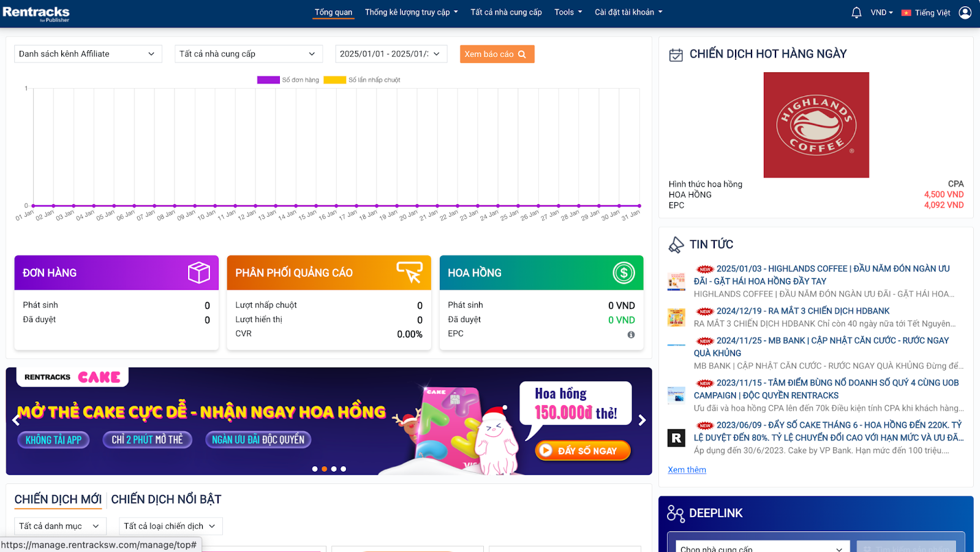
Task: Click the Rentracks for Publisher logo
Action: click(36, 13)
